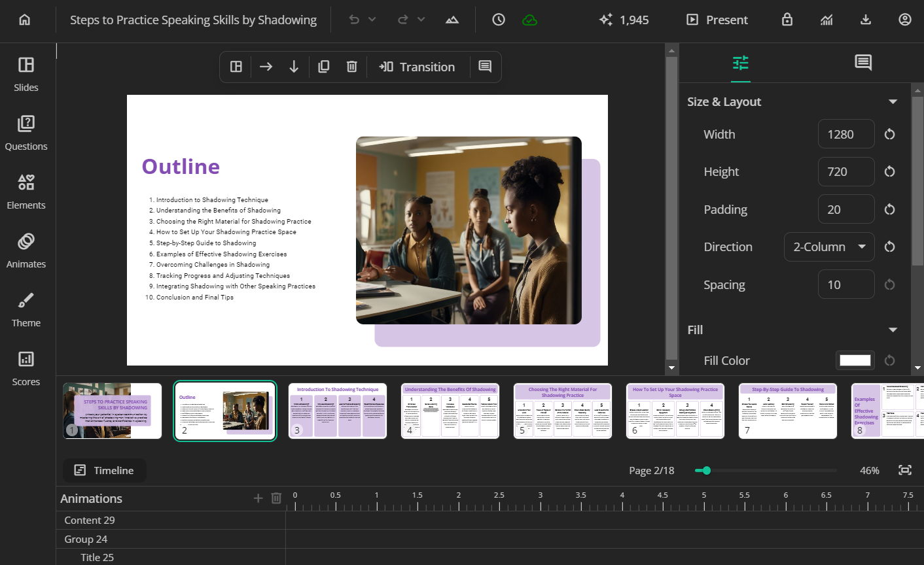Click the fit-to-screen icon near 46%

[x=905, y=470]
